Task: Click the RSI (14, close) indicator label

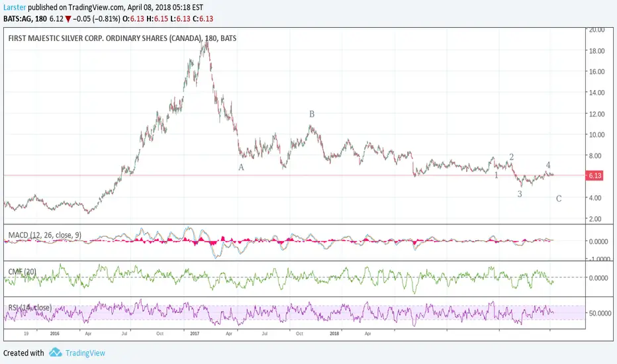Action: tap(30, 307)
